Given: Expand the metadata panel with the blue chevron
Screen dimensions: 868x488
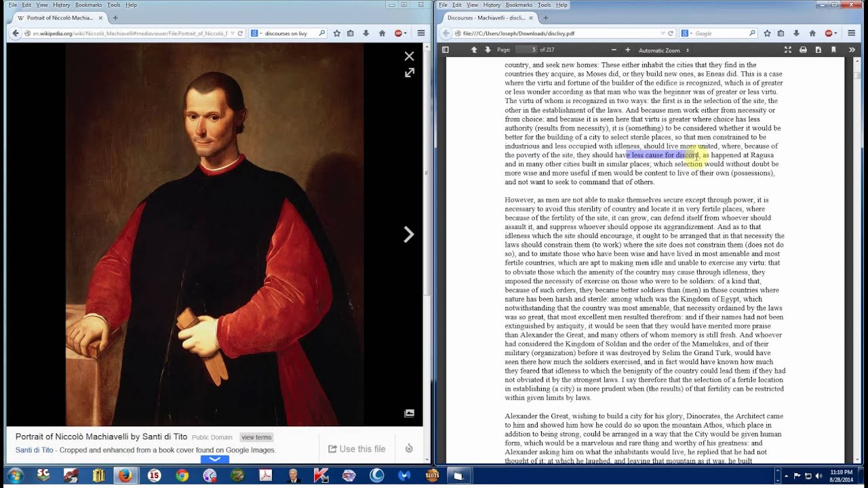Looking at the screenshot, I should point(215,459).
